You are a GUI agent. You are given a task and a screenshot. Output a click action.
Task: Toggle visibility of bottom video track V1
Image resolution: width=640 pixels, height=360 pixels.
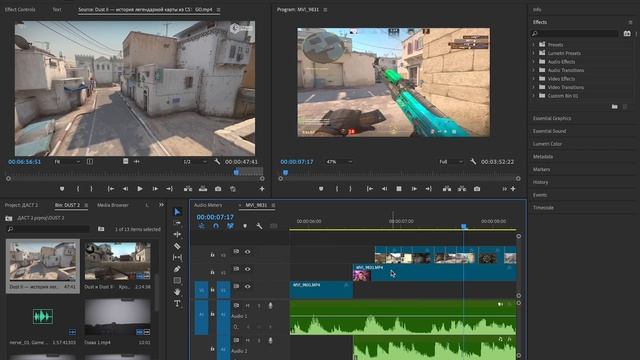(x=247, y=287)
